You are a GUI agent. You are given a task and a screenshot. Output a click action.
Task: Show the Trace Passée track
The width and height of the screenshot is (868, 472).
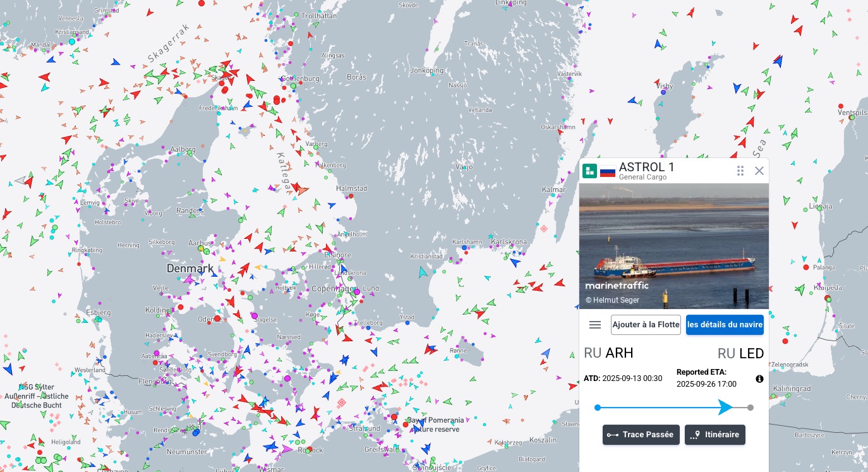tap(641, 435)
